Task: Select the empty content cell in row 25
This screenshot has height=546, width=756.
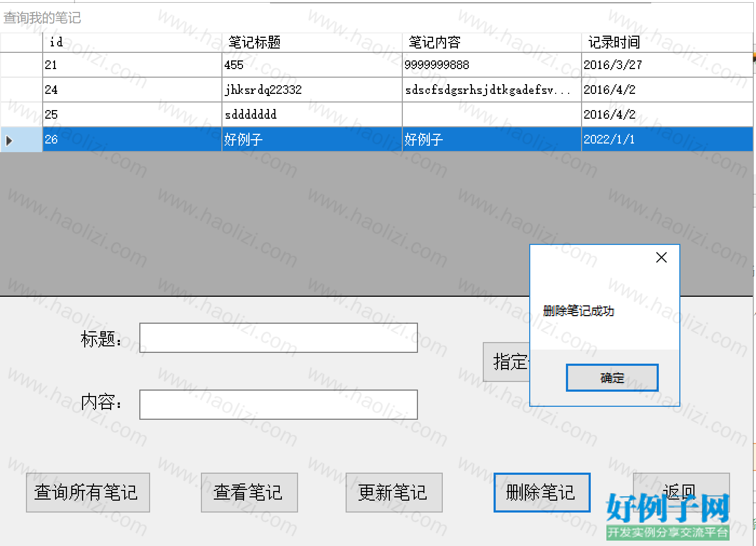Action: [x=492, y=114]
